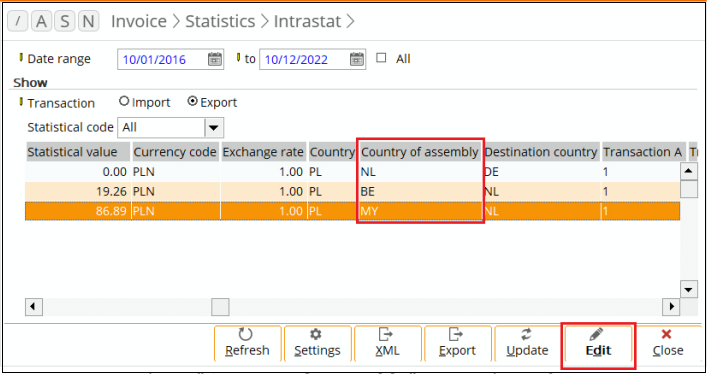Generate the XML file

388,344
